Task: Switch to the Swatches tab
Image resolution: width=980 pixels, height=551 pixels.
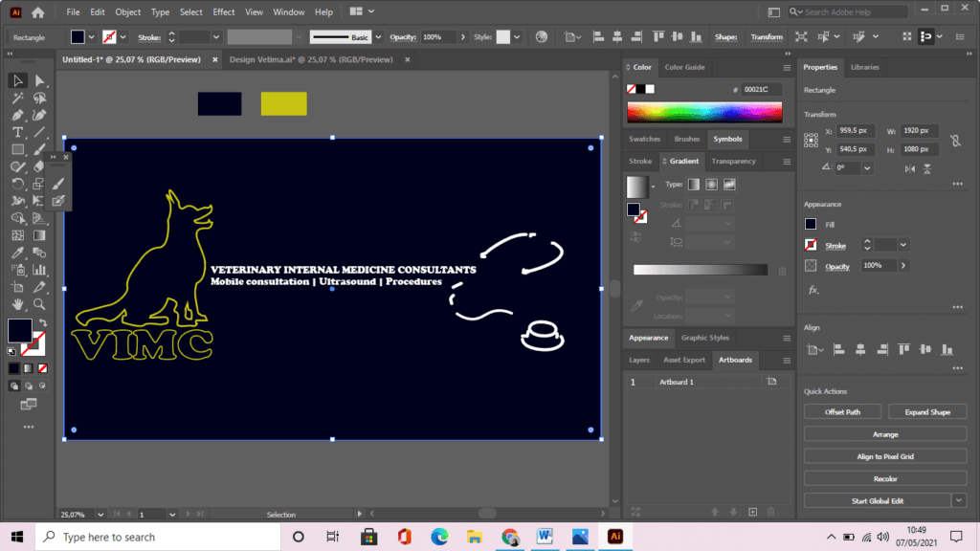Action: [644, 139]
